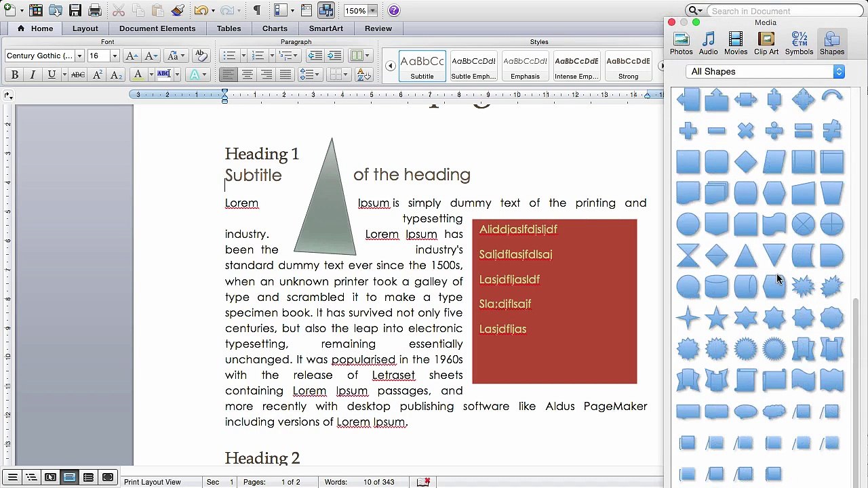Toggle Subscript formatting
This screenshot has width=868, height=488.
click(116, 75)
